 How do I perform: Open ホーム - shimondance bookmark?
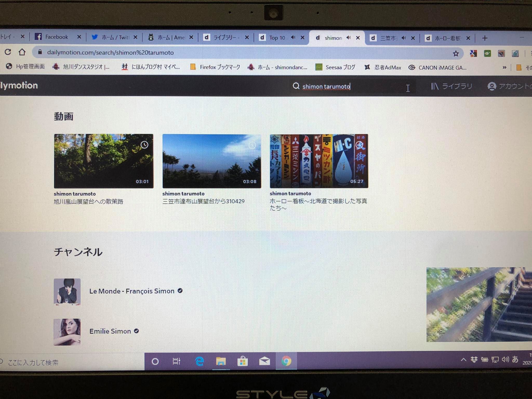pos(277,67)
